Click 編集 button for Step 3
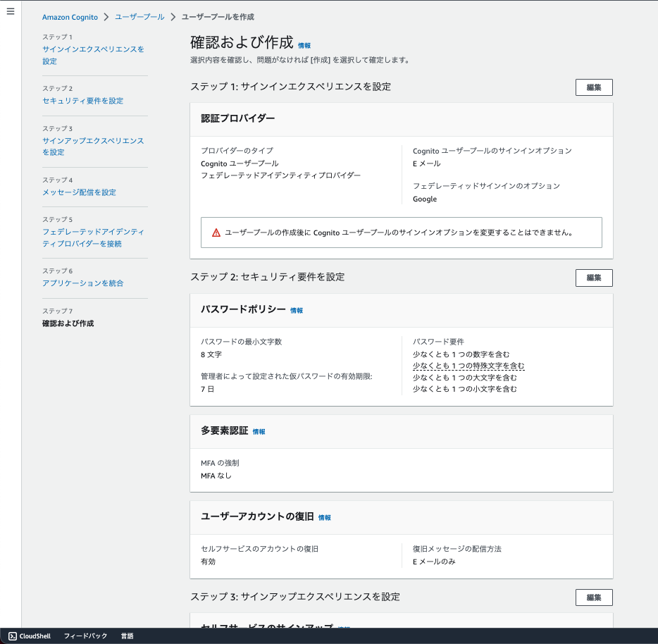The height and width of the screenshot is (644, 658). click(594, 597)
